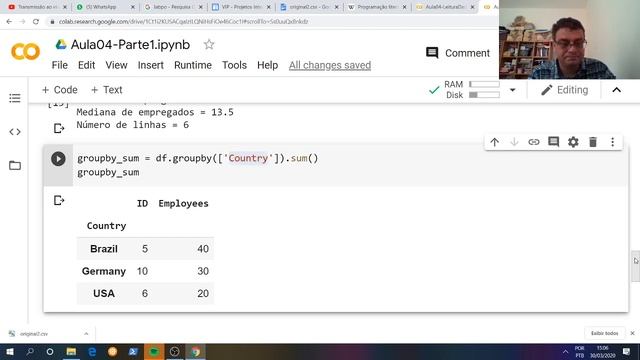The image size is (640, 360).
Task: Open the RAM and Disk dropdown arrow
Action: pos(513,90)
